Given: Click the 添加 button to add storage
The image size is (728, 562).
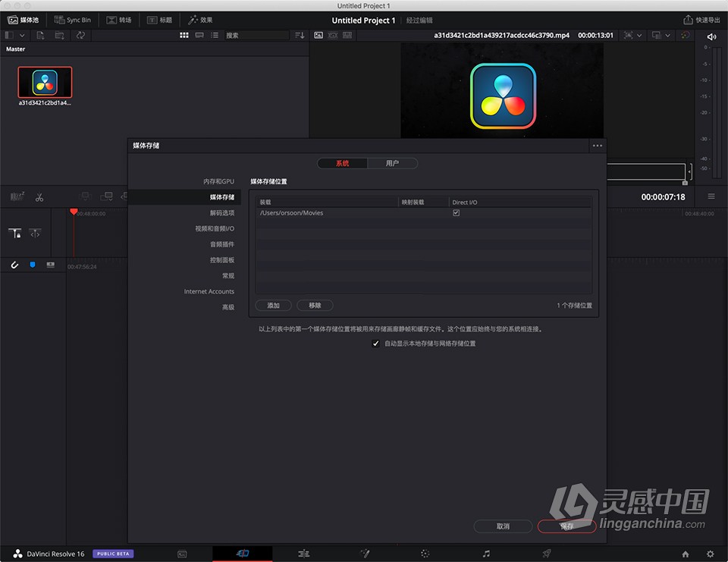Looking at the screenshot, I should tap(273, 305).
